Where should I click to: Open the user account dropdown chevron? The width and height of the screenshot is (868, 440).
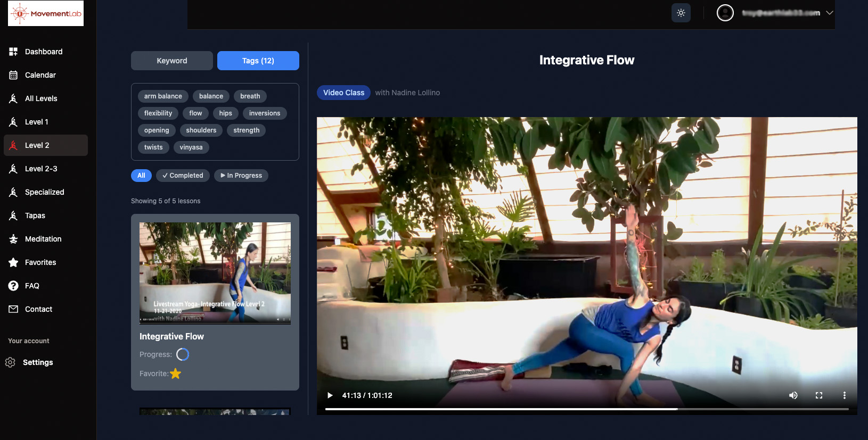click(829, 13)
